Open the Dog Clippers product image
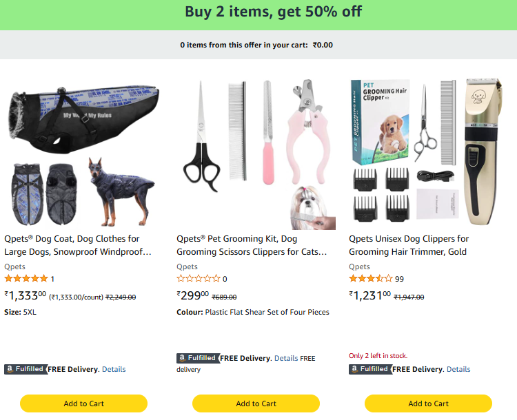Image resolution: width=517 pixels, height=420 pixels. (428, 153)
